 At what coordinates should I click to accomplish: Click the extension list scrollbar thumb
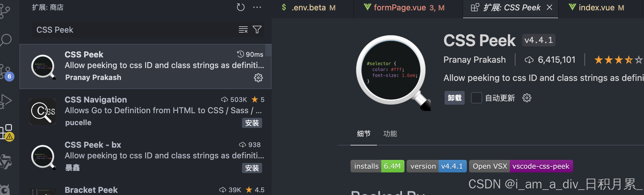click(x=268, y=50)
